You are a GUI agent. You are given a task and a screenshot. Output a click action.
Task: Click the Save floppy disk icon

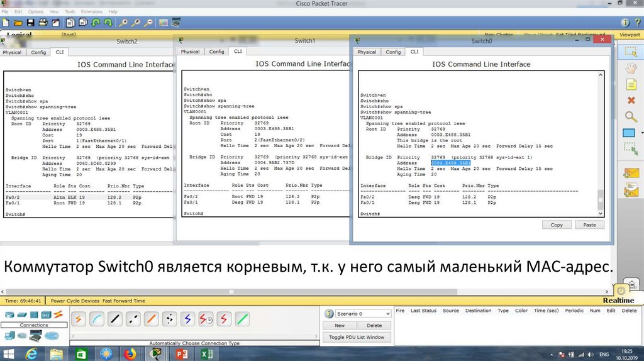click(x=30, y=23)
